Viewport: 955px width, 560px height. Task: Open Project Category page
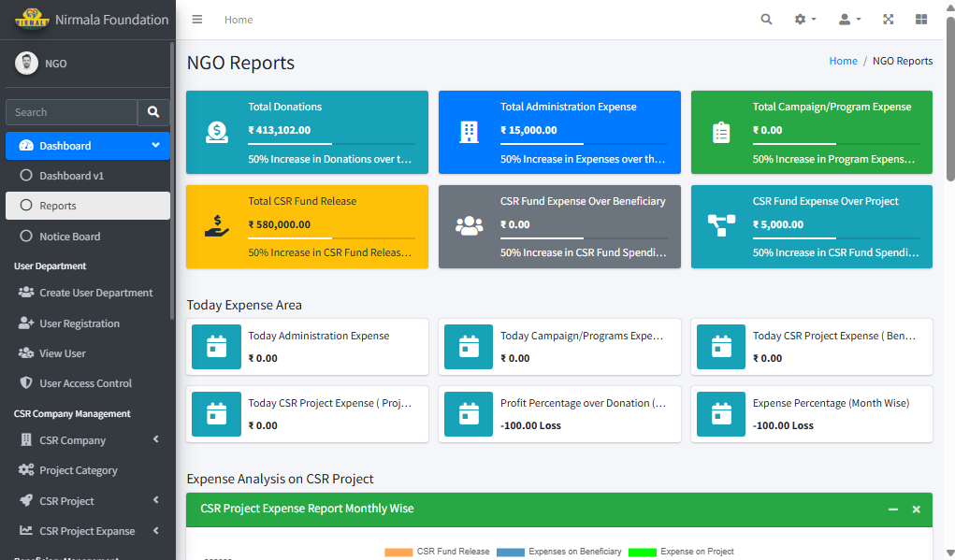[88, 470]
